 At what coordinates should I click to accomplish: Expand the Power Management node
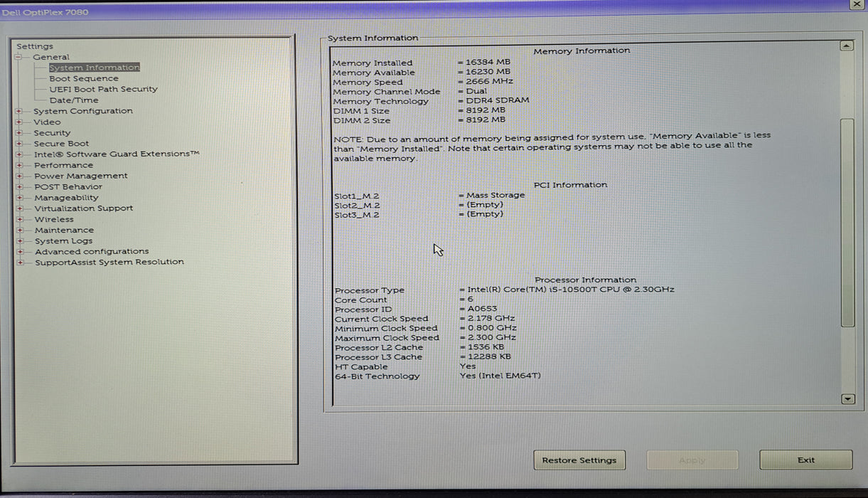pos(19,176)
